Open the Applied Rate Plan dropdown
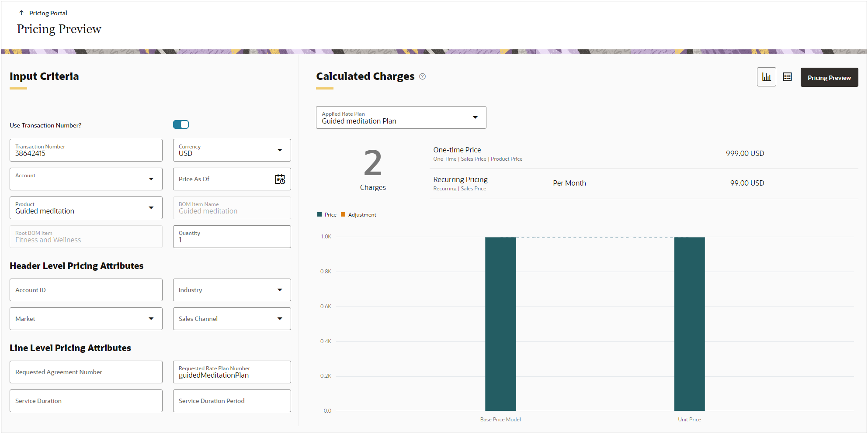This screenshot has width=868, height=434. pos(401,117)
